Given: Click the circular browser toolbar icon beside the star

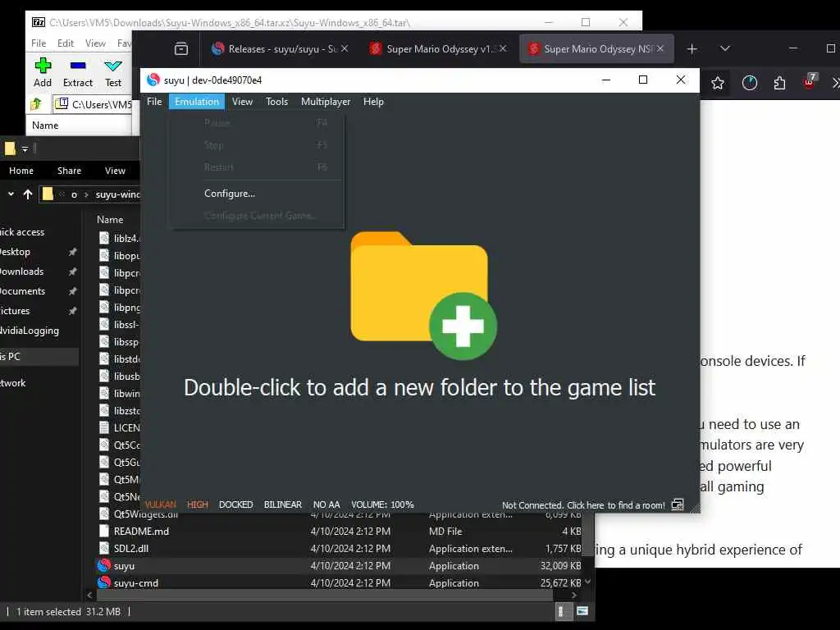Looking at the screenshot, I should pyautogui.click(x=750, y=83).
